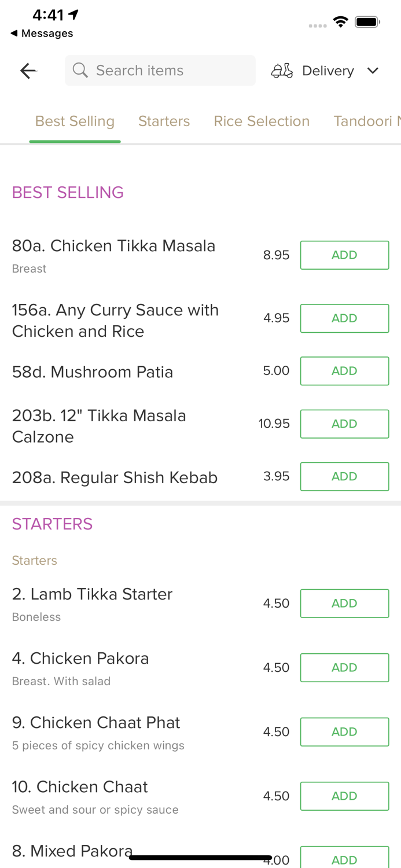The width and height of the screenshot is (401, 868).
Task: Add Any Curry Sauce with Chicken and Rice
Action: (x=344, y=318)
